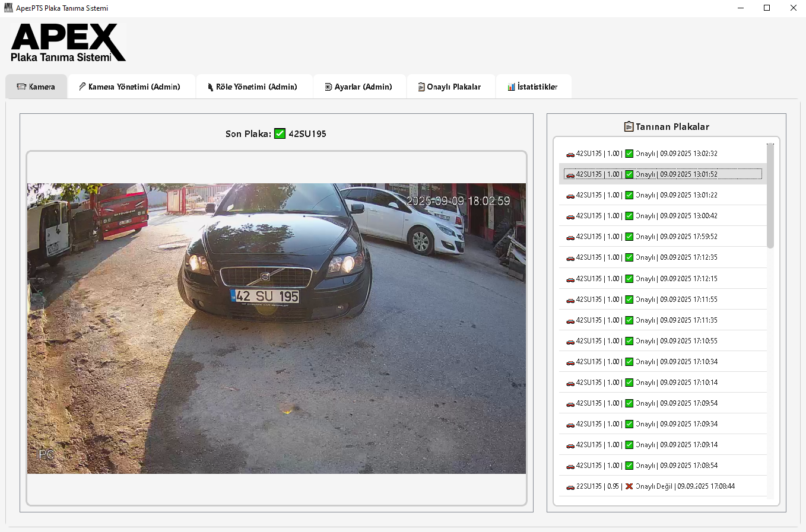The image size is (806, 532).
Task: Go to the Ayarlar (Admin) tab
Action: 359,87
